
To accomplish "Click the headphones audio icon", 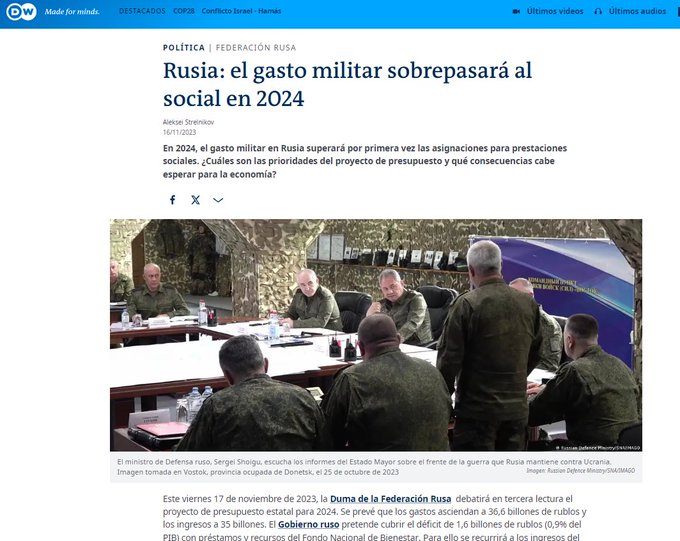I will point(598,11).
